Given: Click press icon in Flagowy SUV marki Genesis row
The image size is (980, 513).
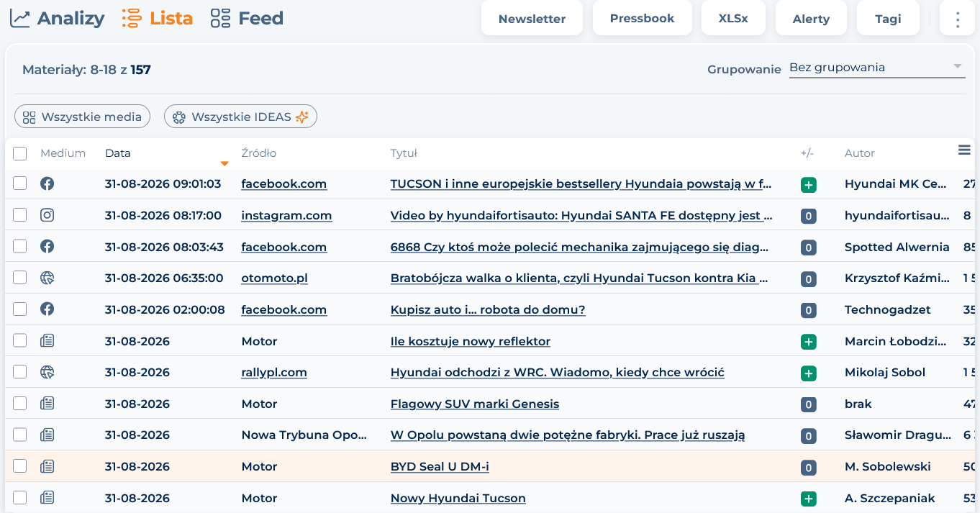Looking at the screenshot, I should point(47,403).
